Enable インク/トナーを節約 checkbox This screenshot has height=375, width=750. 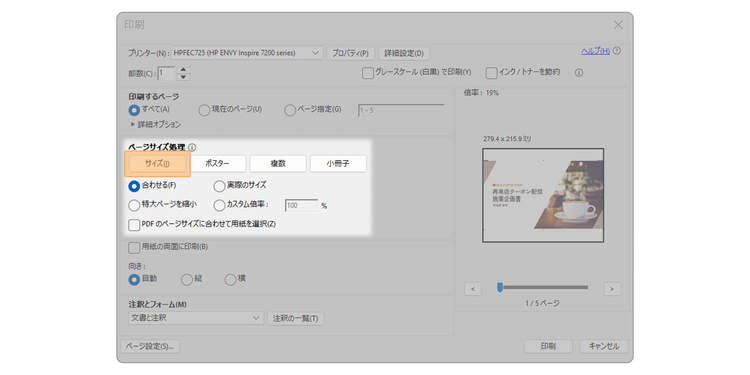coord(491,73)
